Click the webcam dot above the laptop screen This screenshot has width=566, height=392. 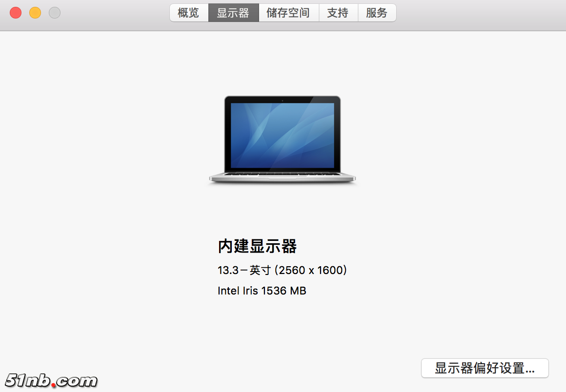coord(283,100)
